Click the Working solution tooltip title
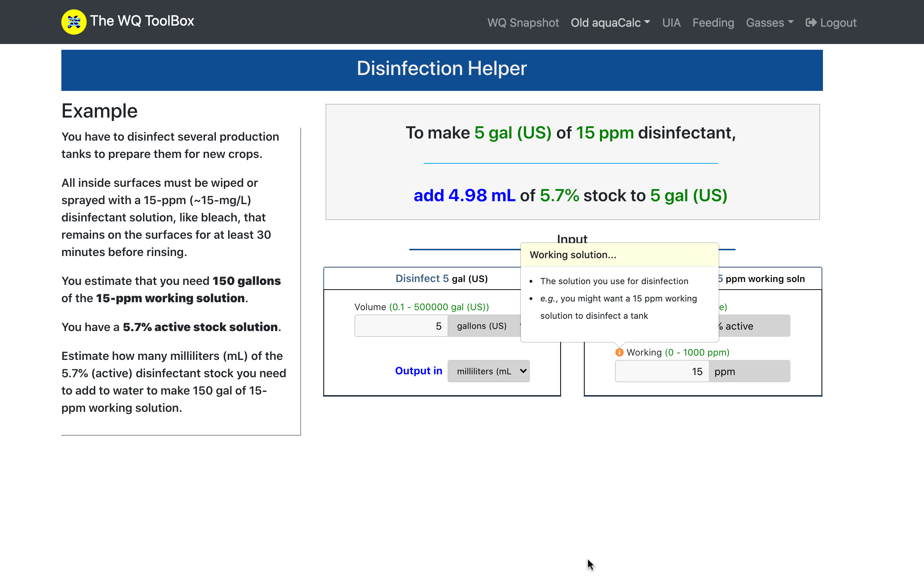This screenshot has width=924, height=577. [573, 255]
